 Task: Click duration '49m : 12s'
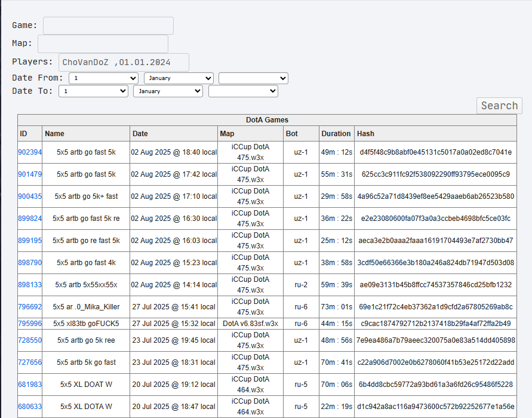(x=337, y=152)
